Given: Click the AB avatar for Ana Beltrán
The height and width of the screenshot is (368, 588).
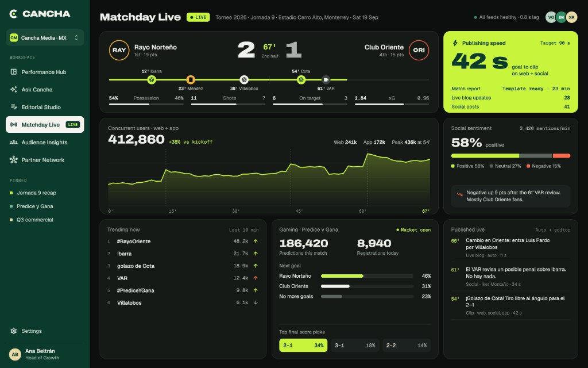Looking at the screenshot, I should 15,354.
